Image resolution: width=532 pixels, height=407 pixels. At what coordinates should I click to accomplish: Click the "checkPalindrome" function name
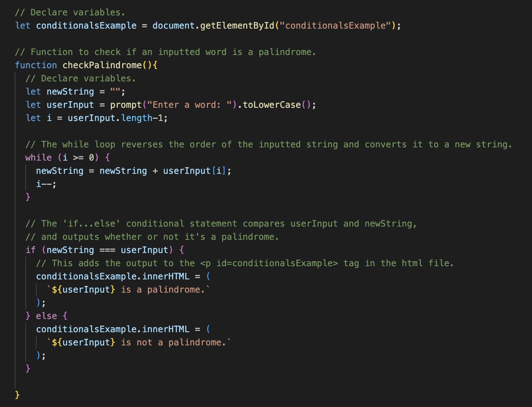click(102, 65)
